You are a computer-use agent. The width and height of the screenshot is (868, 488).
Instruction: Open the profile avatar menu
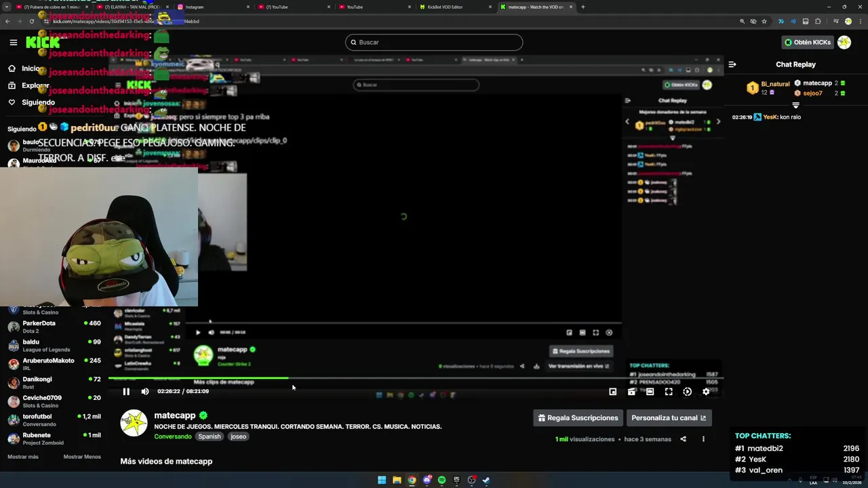[844, 42]
